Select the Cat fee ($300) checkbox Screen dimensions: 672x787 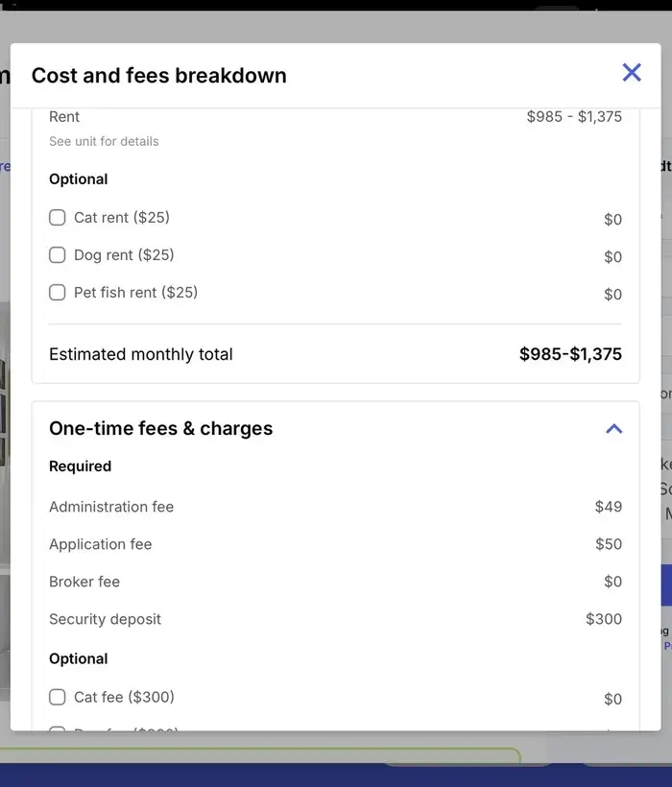[x=58, y=697]
